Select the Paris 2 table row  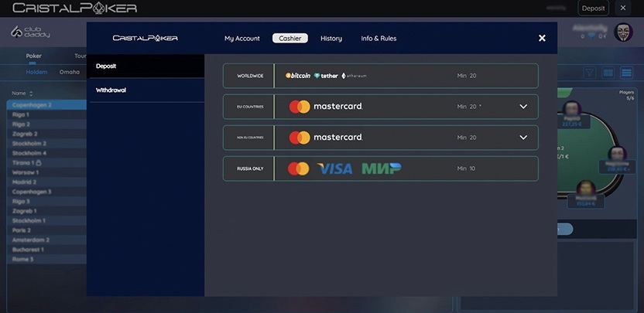pos(46,230)
